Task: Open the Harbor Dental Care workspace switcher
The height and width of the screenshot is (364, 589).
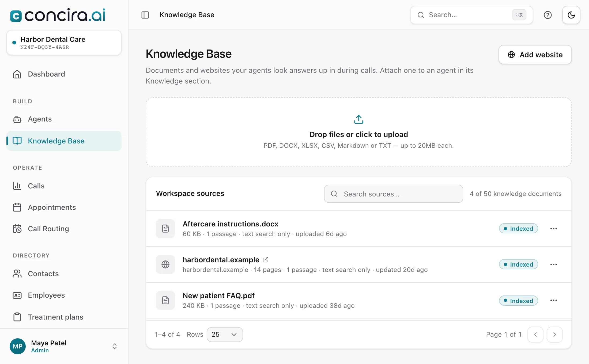Action: click(x=64, y=43)
